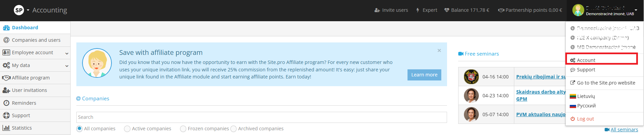Select the All companies radio button
The height and width of the screenshot is (135, 644).
pos(79,129)
